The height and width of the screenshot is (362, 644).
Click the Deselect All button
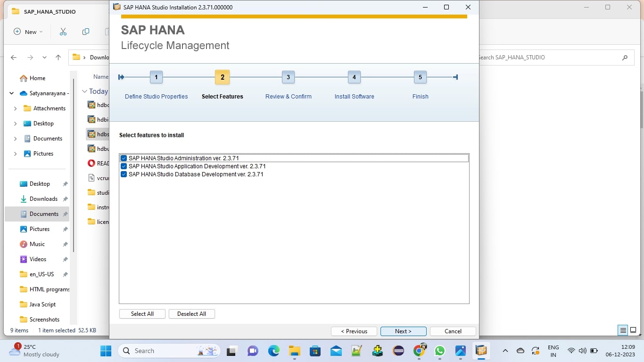coord(191,314)
